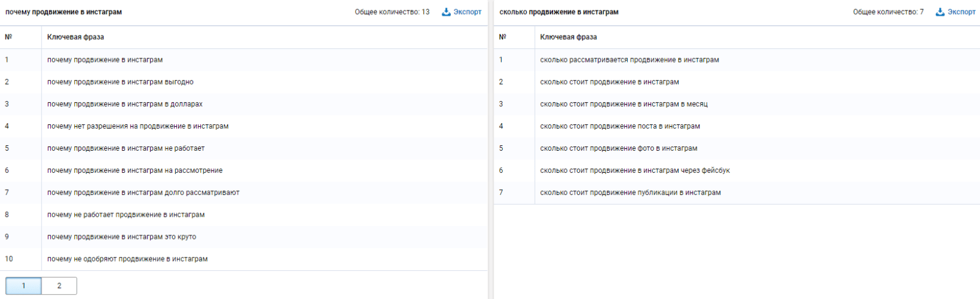Viewport: 980px width, 299px height.
Task: Click 'Экспорт' link for 'почему продвижение' table
Action: click(467, 12)
